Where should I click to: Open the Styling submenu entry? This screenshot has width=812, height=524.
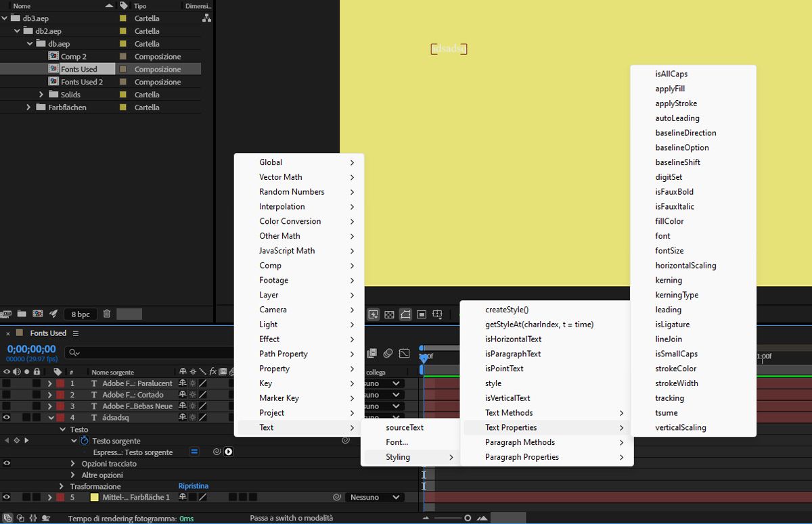point(411,457)
